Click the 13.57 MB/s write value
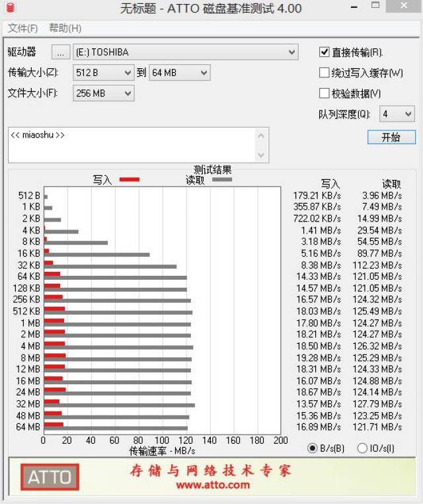This screenshot has width=423, height=504. coord(319,404)
